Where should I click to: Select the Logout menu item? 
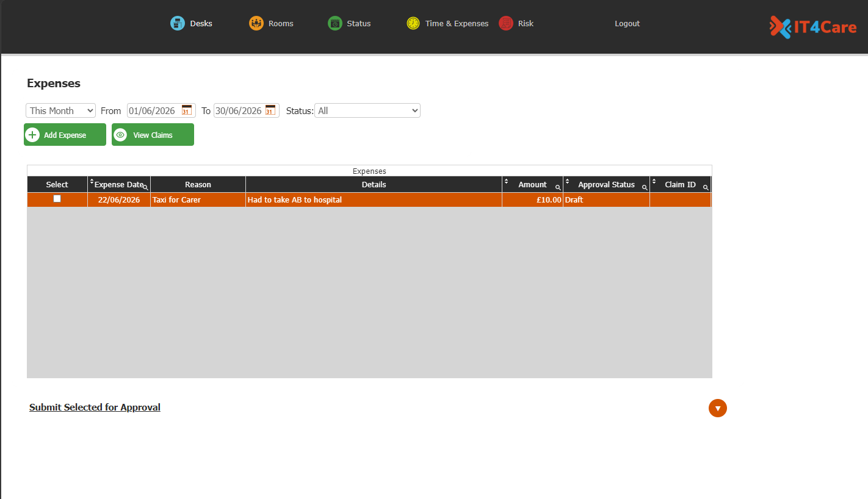627,24
